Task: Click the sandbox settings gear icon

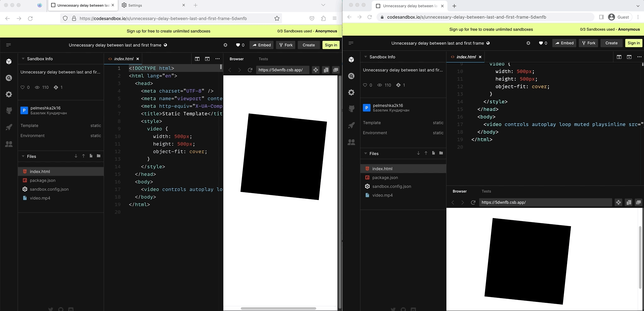Action: click(225, 45)
